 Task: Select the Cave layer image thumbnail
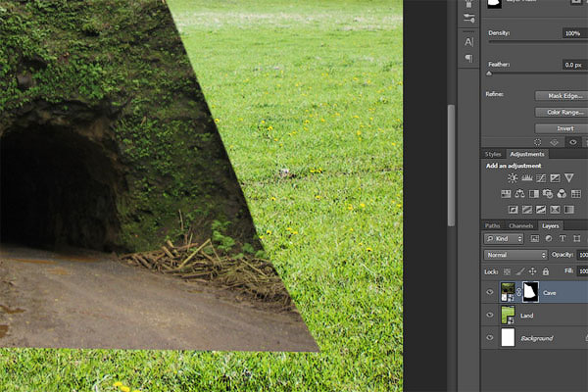[x=508, y=292]
